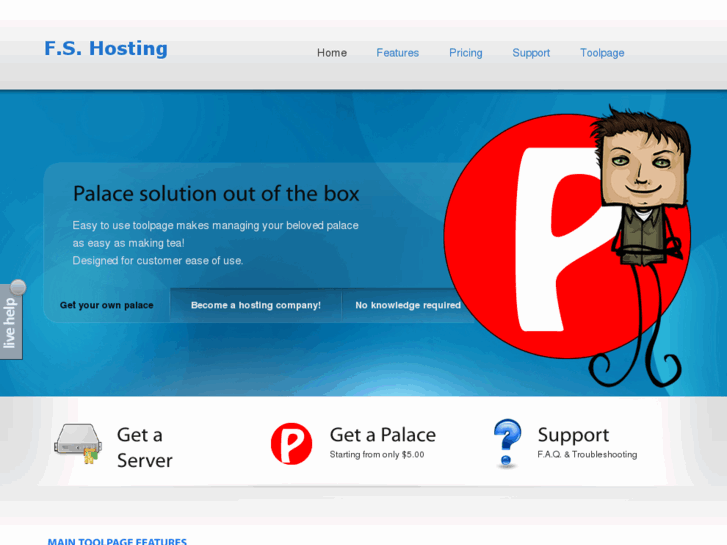Open the Pricing page
Viewport: 727px width, 545px height.
coord(466,53)
